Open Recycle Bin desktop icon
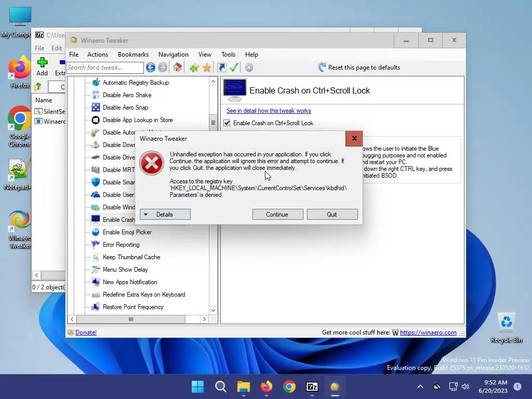532x399 pixels. tap(506, 328)
